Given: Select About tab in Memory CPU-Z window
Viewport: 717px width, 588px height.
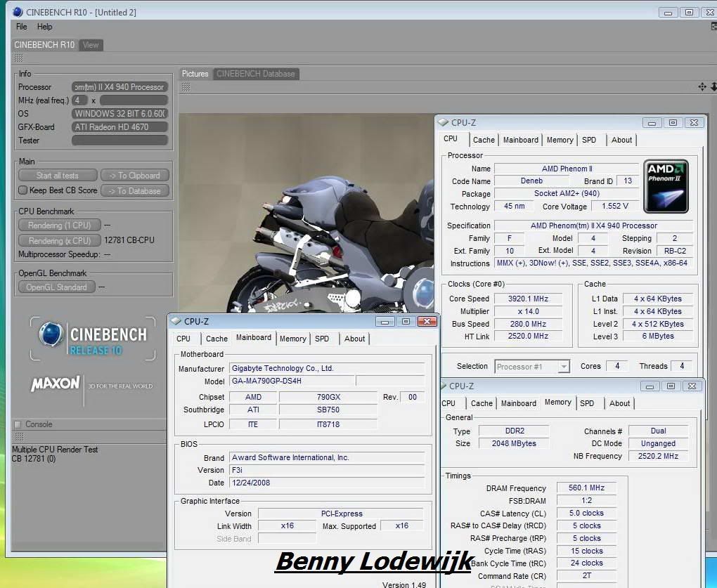Looking at the screenshot, I should point(619,403).
